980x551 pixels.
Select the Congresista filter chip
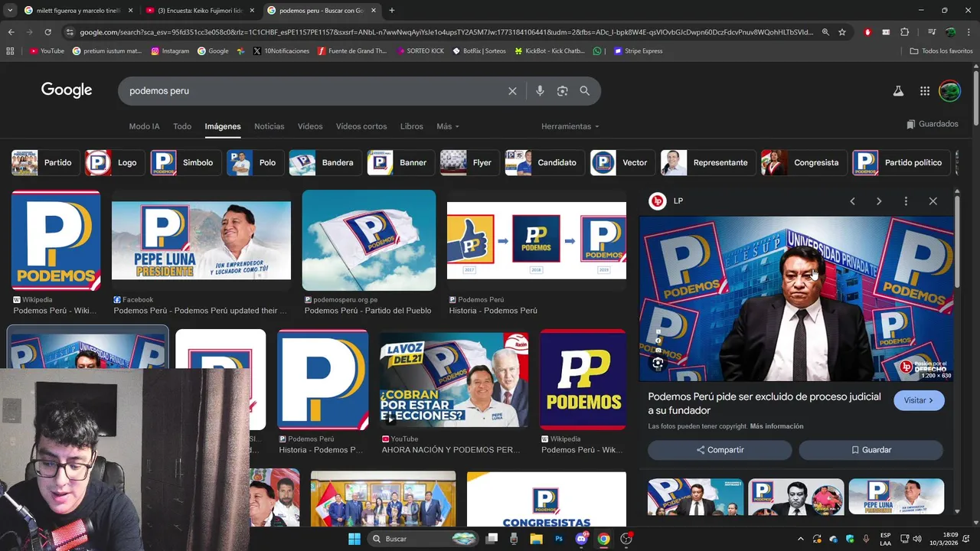click(x=804, y=162)
